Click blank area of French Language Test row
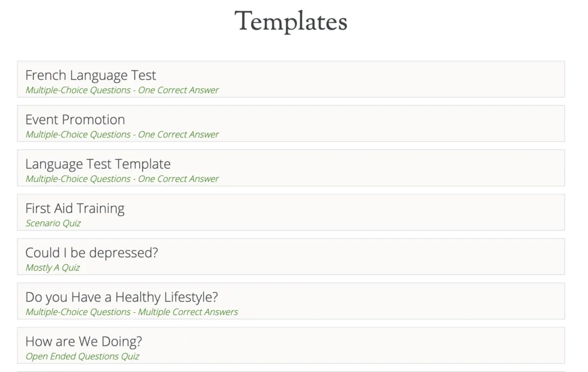 [392, 79]
